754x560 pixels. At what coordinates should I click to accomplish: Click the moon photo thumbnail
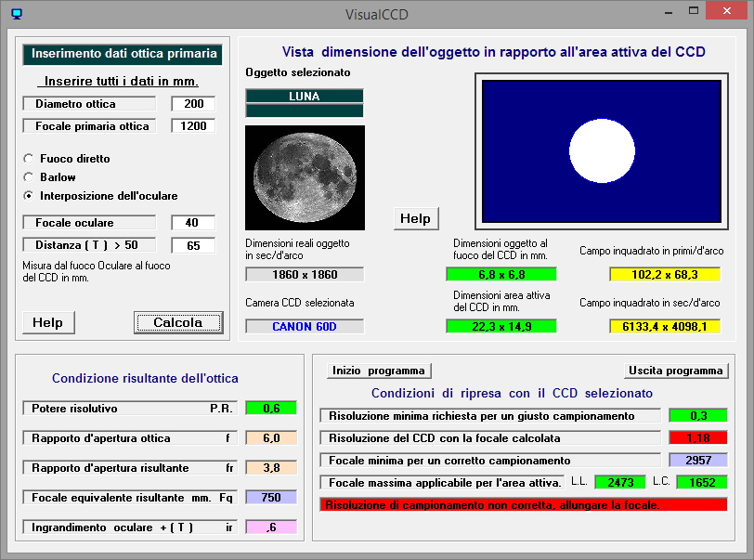305,177
